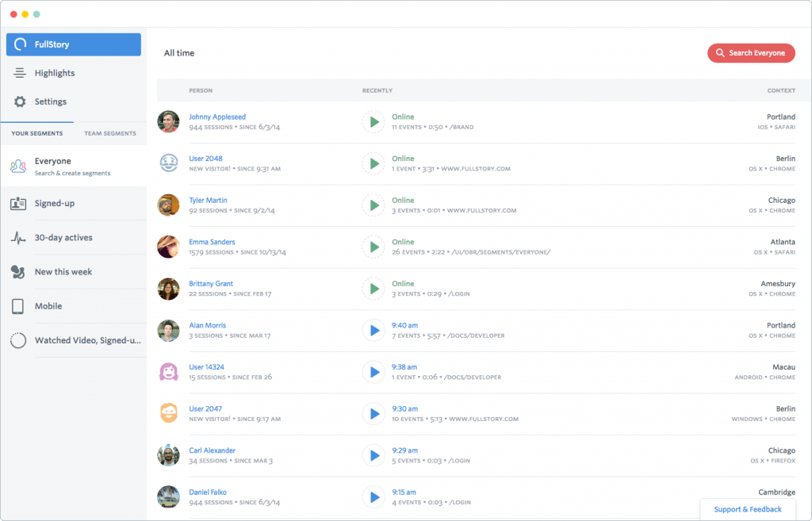Switch to the Your Segments tab
The width and height of the screenshot is (812, 521).
(37, 133)
